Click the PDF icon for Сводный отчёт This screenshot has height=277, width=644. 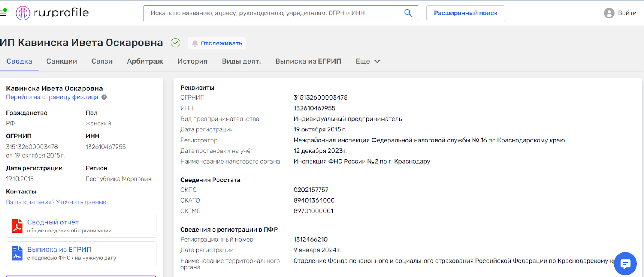[17, 226]
